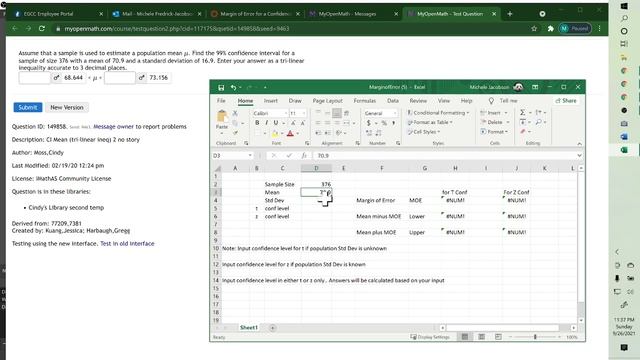The width and height of the screenshot is (640, 360).
Task: Toggle Underline formatting in Excel
Action: tap(276, 123)
